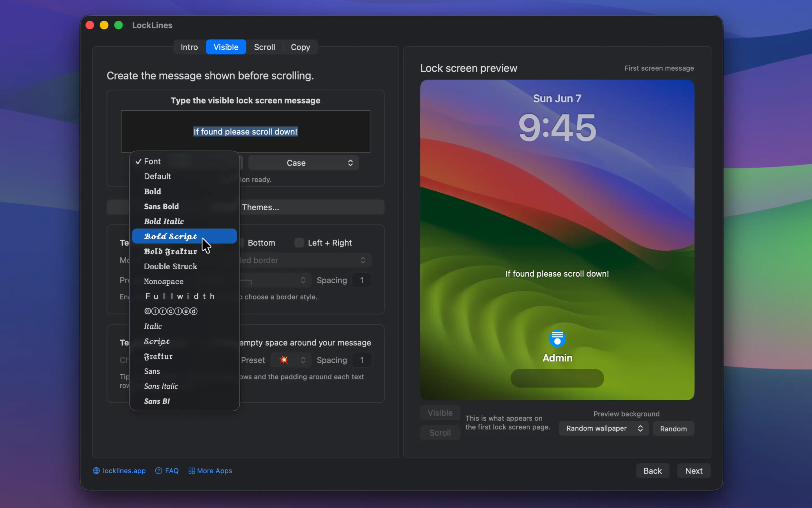Click the Visible preview button
This screenshot has width=812, height=508.
(440, 413)
